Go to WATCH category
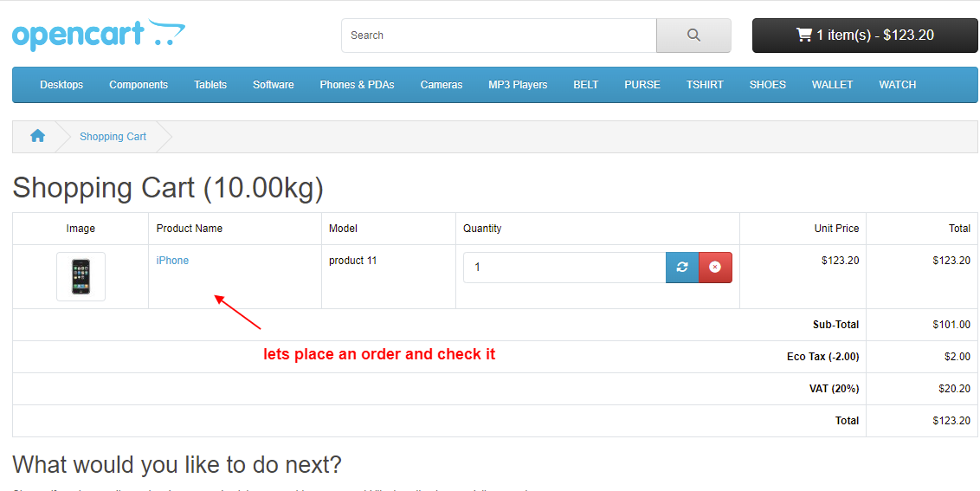The image size is (980, 491). click(897, 85)
